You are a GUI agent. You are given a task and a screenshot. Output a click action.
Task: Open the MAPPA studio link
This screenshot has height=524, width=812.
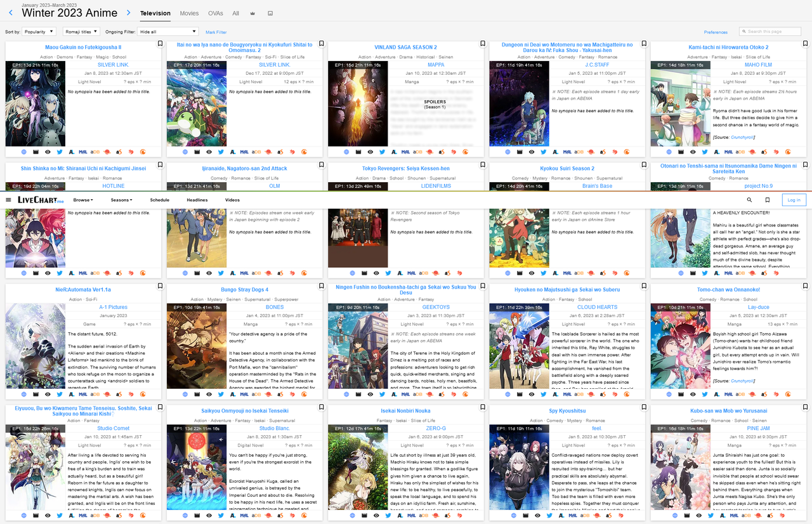tap(436, 65)
